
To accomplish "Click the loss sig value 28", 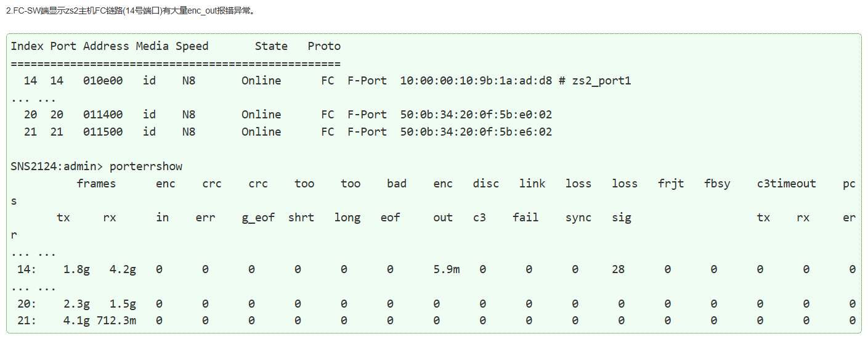I will (x=619, y=269).
